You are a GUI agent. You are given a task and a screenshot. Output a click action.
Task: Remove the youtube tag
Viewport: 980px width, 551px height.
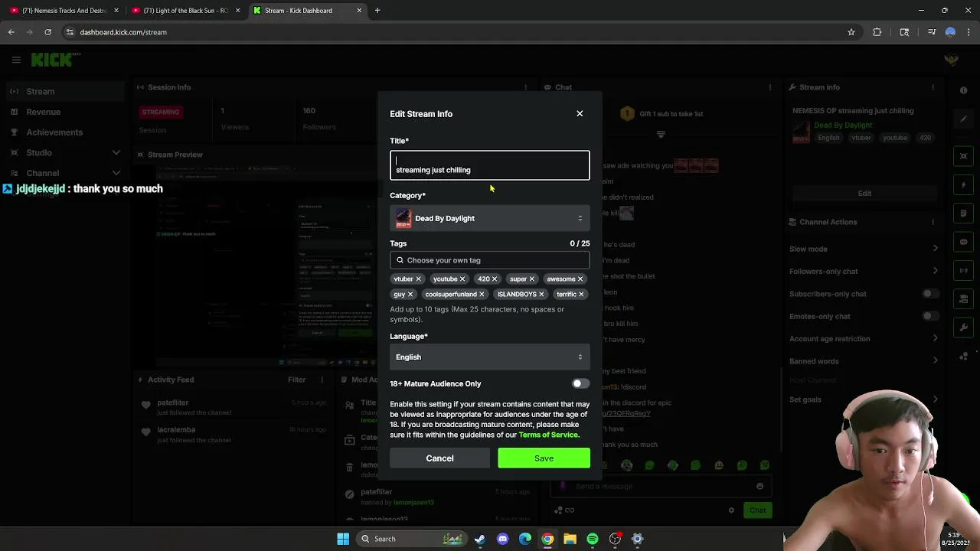point(462,279)
